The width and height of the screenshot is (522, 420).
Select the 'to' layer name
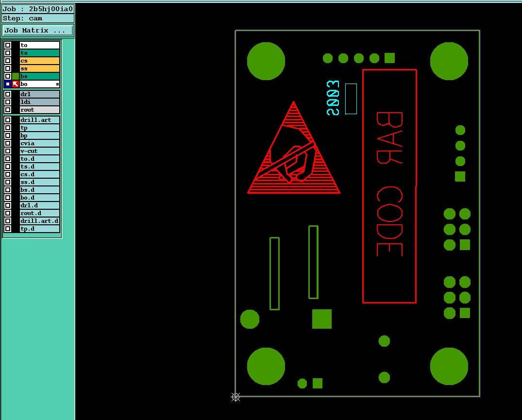[x=40, y=45]
